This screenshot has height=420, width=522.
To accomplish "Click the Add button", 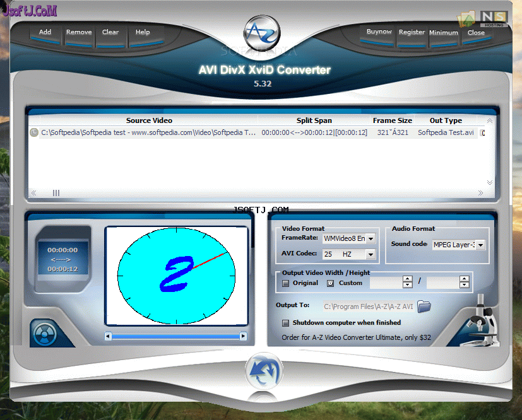I will click(45, 32).
